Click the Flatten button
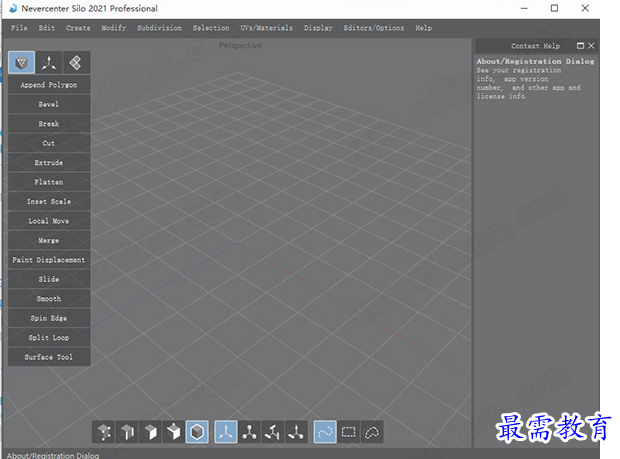 [x=49, y=182]
